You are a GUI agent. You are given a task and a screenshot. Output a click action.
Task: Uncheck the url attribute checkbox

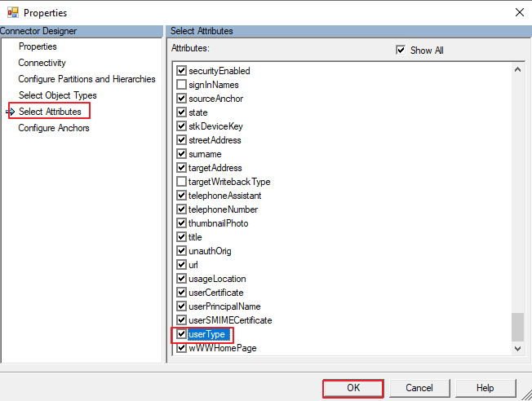pyautogui.click(x=181, y=265)
